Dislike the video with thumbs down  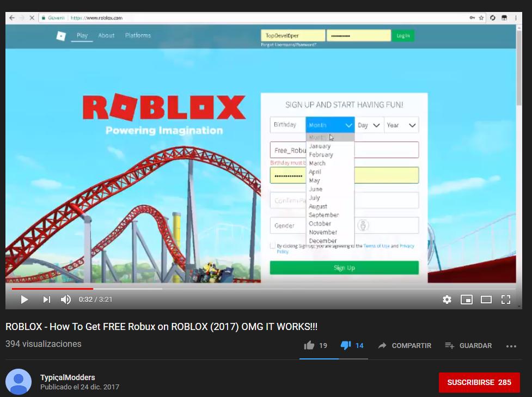click(x=346, y=345)
